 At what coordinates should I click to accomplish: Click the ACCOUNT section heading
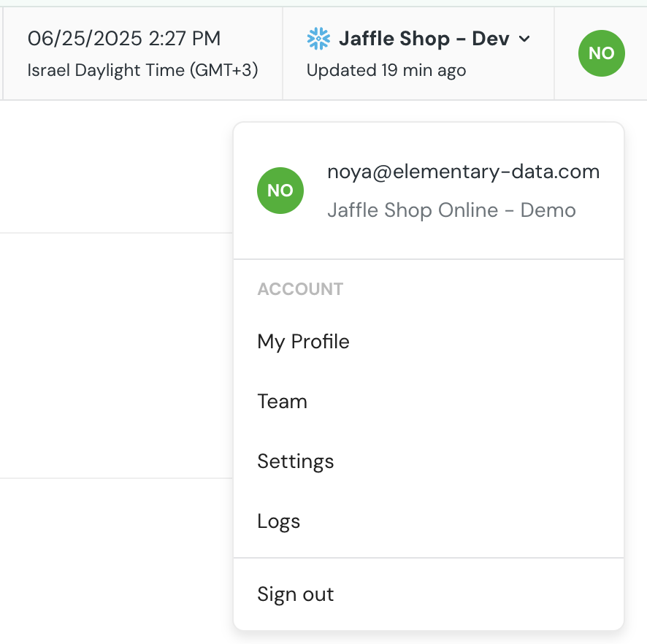pos(300,289)
